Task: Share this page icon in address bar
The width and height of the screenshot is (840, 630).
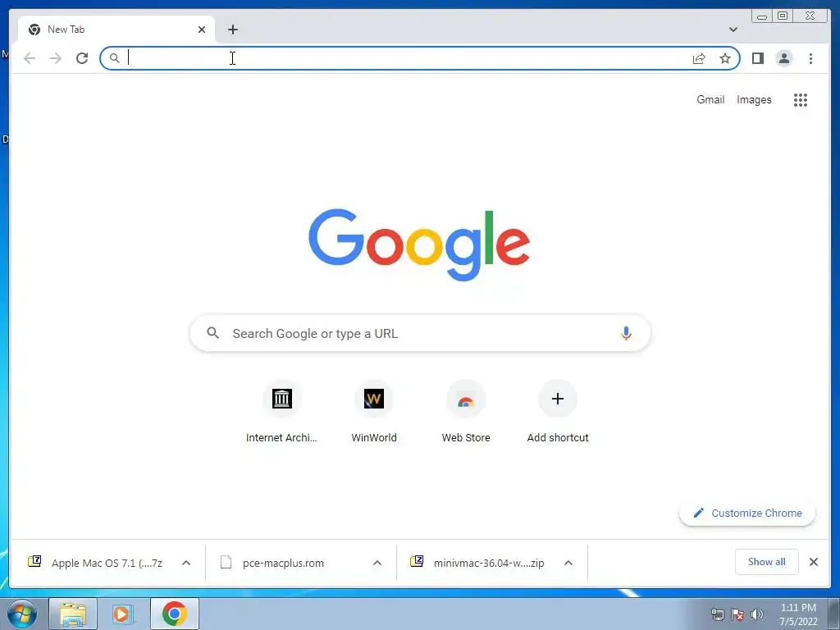Action: [699, 58]
